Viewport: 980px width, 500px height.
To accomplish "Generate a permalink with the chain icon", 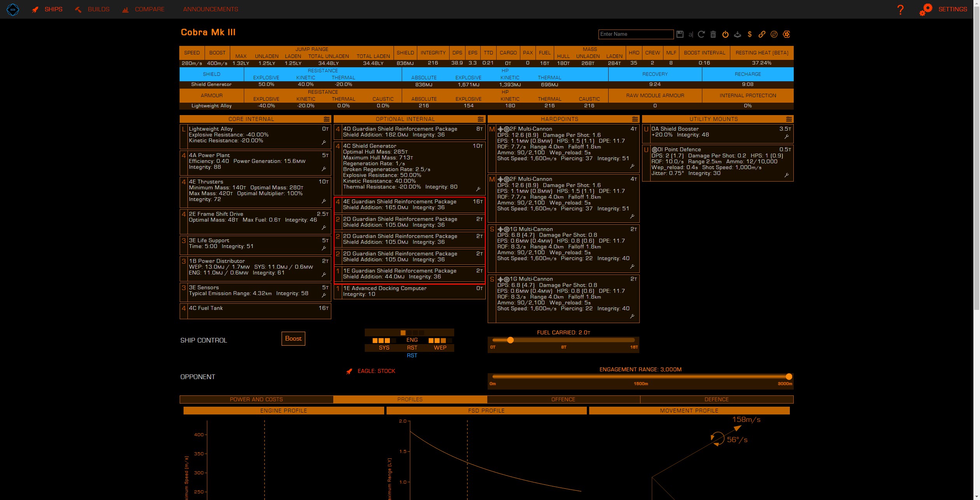I will pos(762,34).
